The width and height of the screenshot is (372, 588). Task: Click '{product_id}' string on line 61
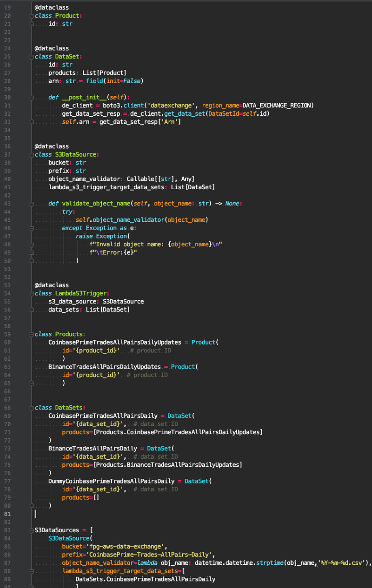tap(96, 350)
